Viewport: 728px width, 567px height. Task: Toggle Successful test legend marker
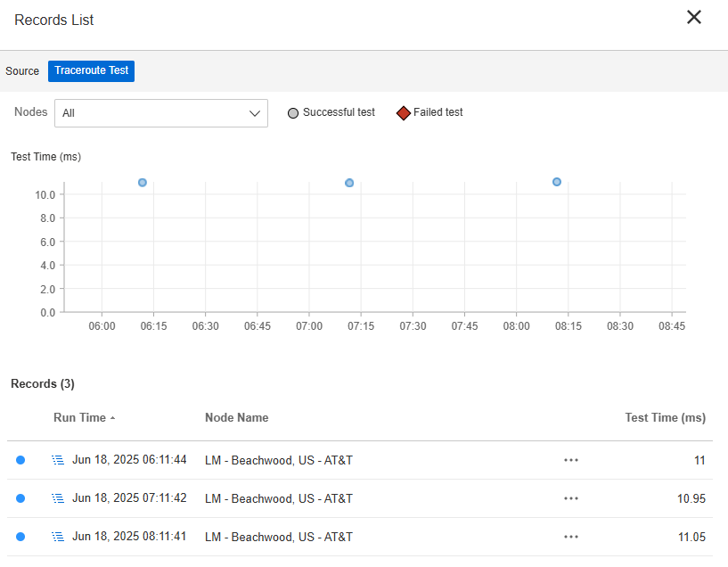coord(293,113)
